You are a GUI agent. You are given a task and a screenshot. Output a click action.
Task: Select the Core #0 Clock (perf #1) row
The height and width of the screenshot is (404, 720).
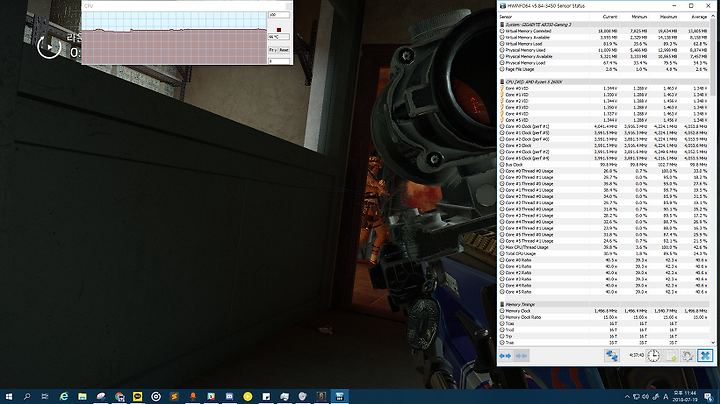(x=604, y=126)
